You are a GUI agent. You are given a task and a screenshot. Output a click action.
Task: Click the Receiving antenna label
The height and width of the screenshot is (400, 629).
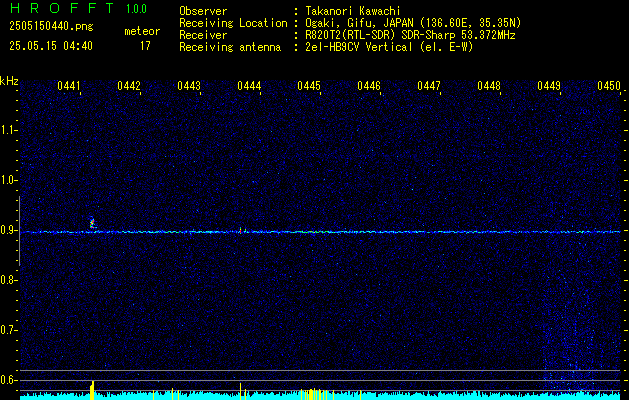pos(230,47)
